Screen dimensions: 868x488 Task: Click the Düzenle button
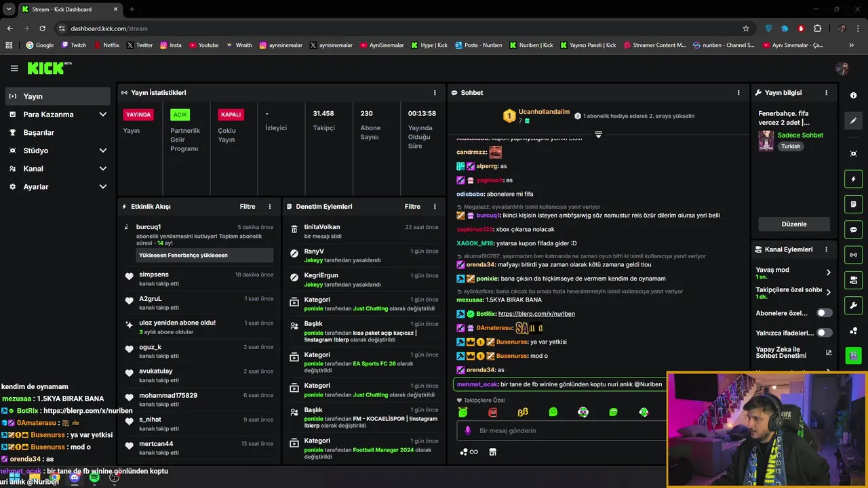[794, 224]
